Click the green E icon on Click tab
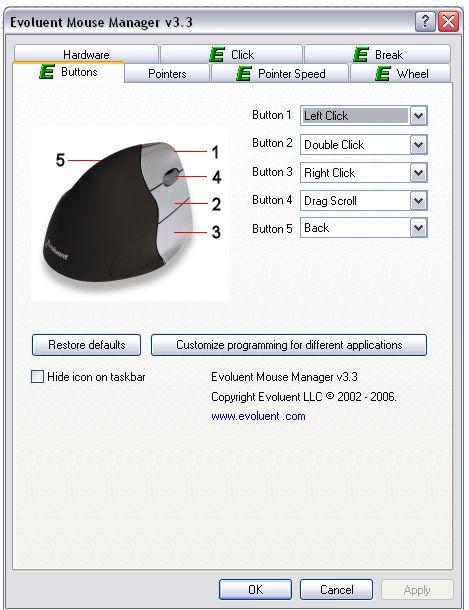Screen dimensions: 469x610 217,54
